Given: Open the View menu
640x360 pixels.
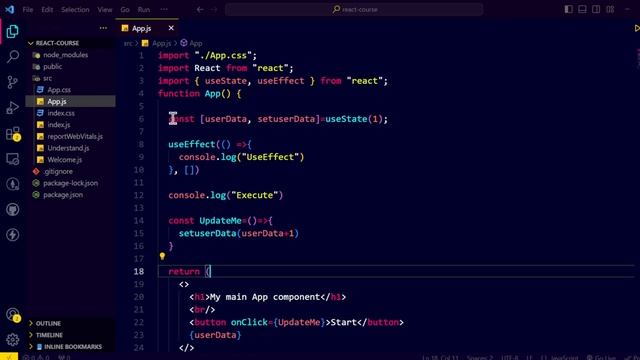Looking at the screenshot, I should tap(104, 9).
